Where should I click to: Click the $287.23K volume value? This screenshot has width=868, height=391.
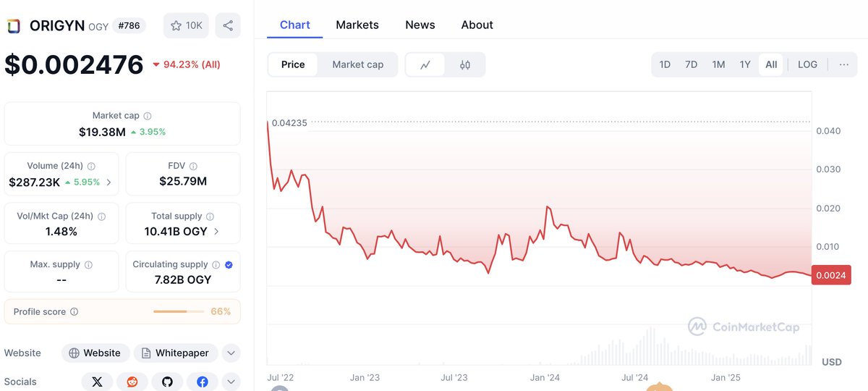tap(34, 182)
